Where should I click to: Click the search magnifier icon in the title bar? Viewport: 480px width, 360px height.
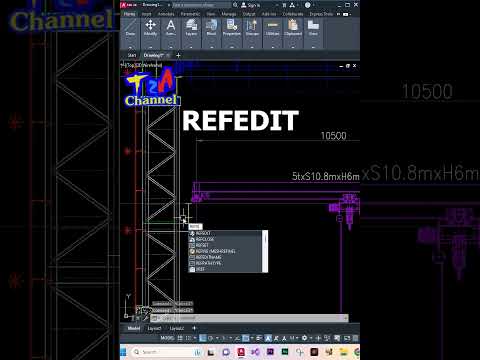coord(235,5)
